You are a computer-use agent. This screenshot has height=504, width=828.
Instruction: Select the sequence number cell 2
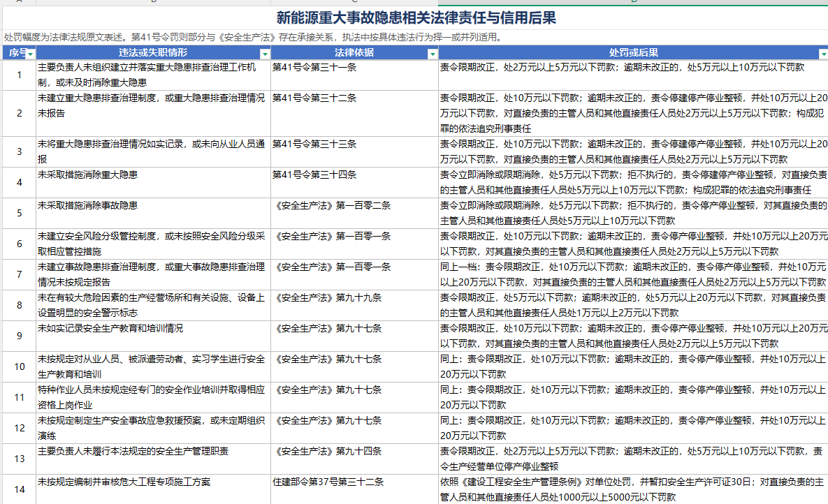coord(20,114)
